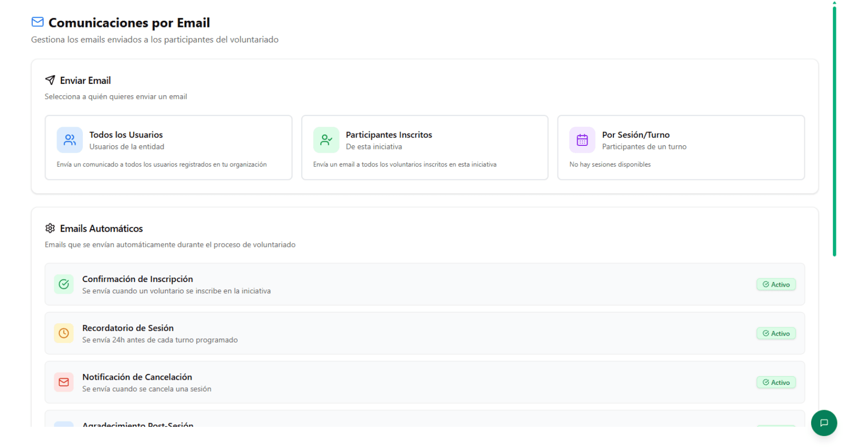
Task: Open the Confirmación de Inscripción email row
Action: 425,284
